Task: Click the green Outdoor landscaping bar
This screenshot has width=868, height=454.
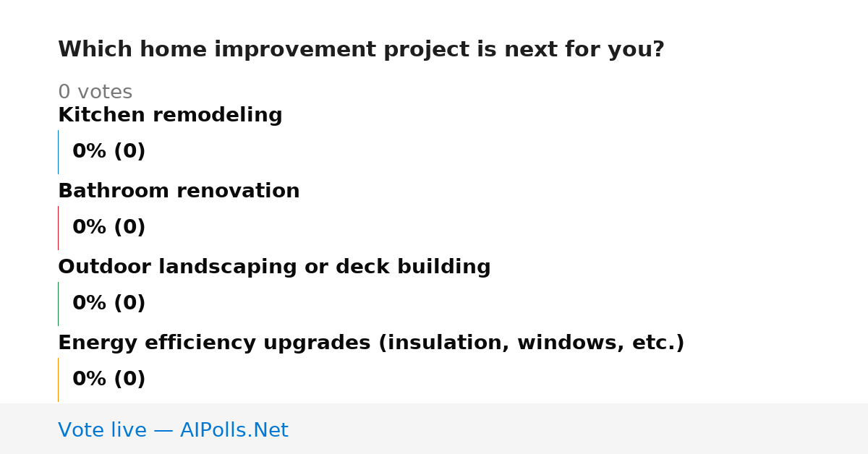Action: click(58, 304)
